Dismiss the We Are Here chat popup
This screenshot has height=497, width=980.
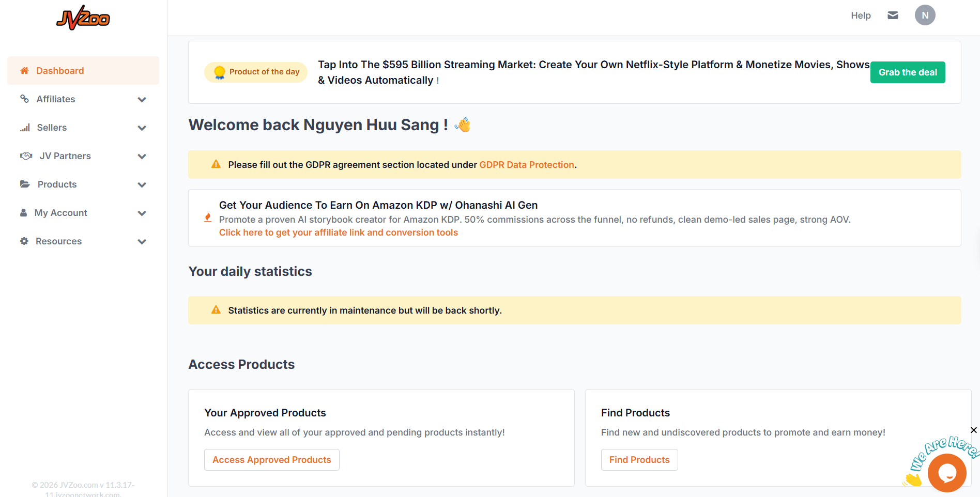tap(974, 430)
